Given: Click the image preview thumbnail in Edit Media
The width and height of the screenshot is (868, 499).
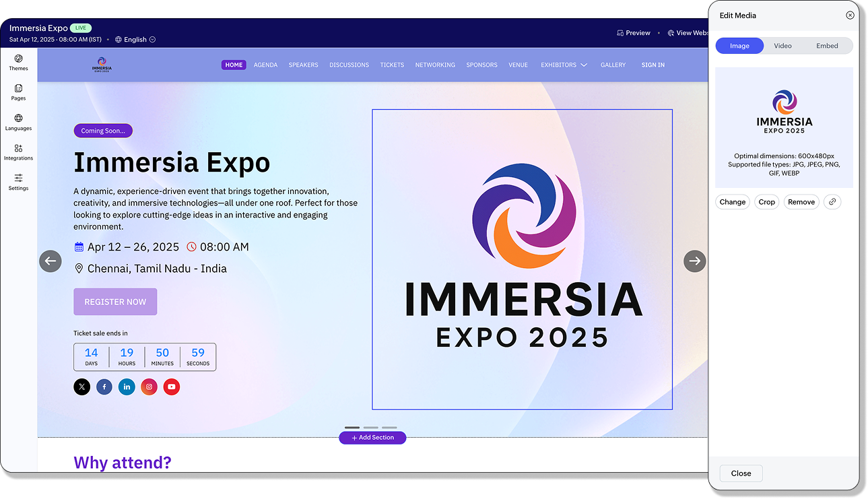Looking at the screenshot, I should (784, 112).
